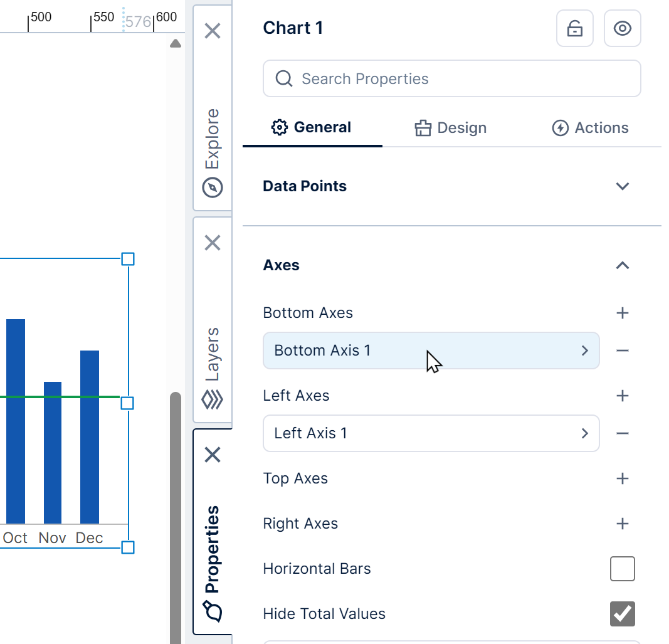
Task: Open Left Axis 1 settings
Action: [584, 433]
